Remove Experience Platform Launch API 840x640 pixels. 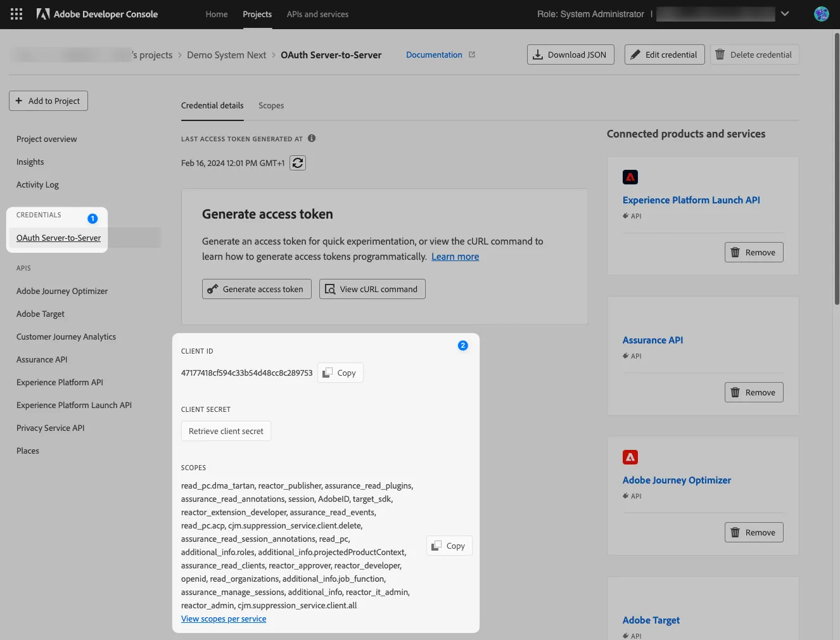754,252
